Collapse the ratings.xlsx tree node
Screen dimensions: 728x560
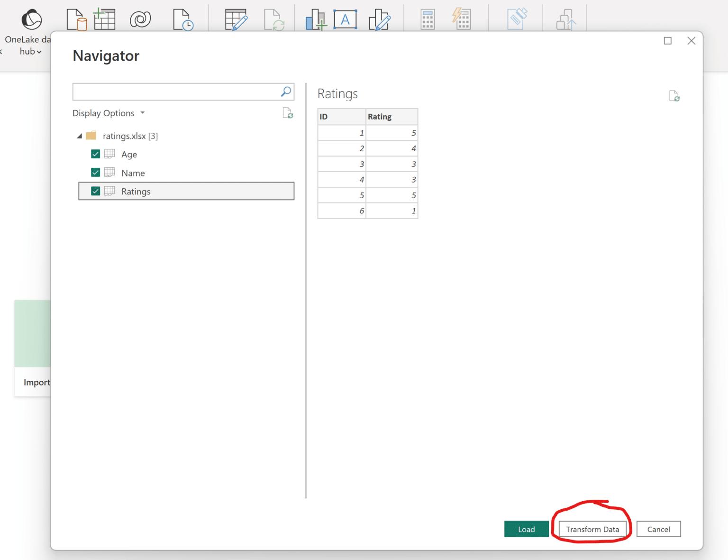[x=80, y=135]
